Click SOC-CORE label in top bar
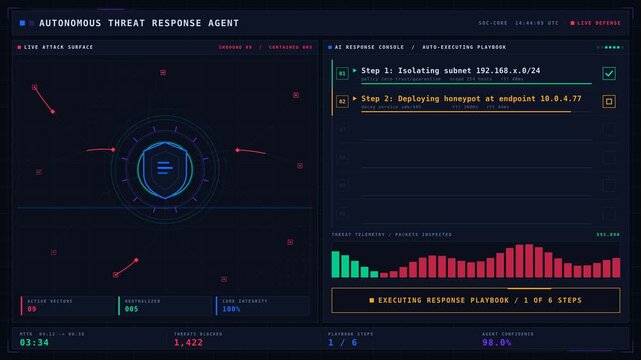Image resolution: width=641 pixels, height=360 pixels. tap(493, 23)
